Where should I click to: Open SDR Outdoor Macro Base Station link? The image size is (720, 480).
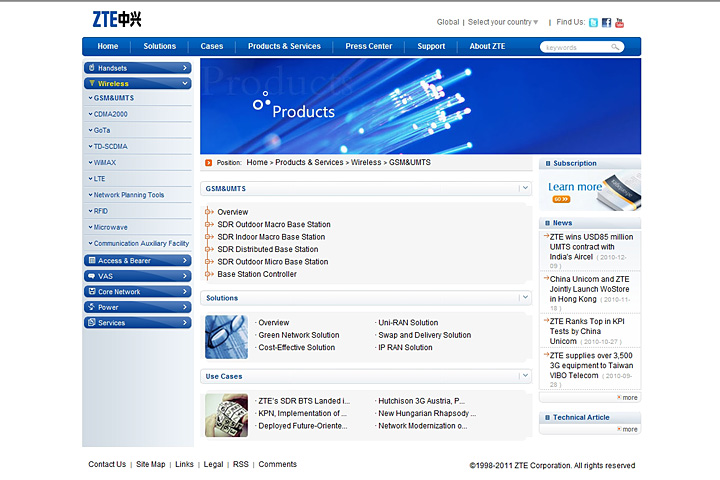273,225
